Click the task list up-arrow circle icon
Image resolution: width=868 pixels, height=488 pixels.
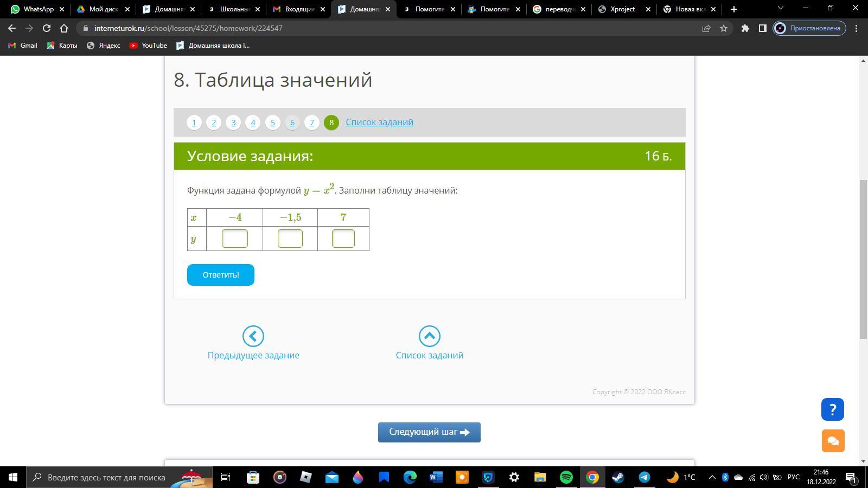pyautogui.click(x=429, y=336)
